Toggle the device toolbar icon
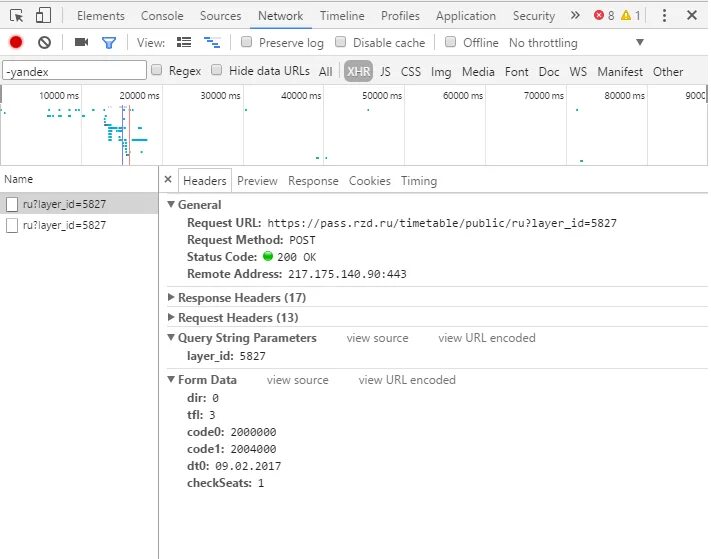The image size is (711, 559). coord(43,15)
